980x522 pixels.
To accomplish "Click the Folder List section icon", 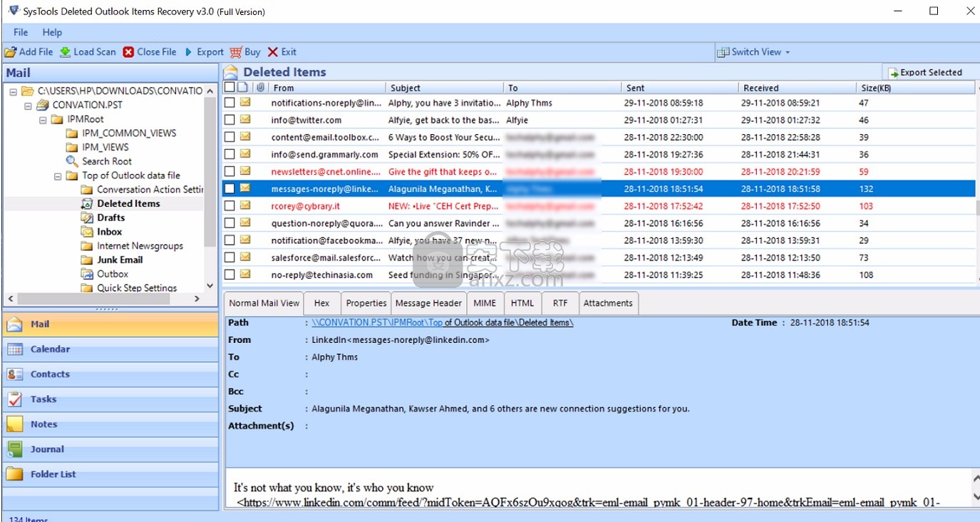I will [15, 474].
